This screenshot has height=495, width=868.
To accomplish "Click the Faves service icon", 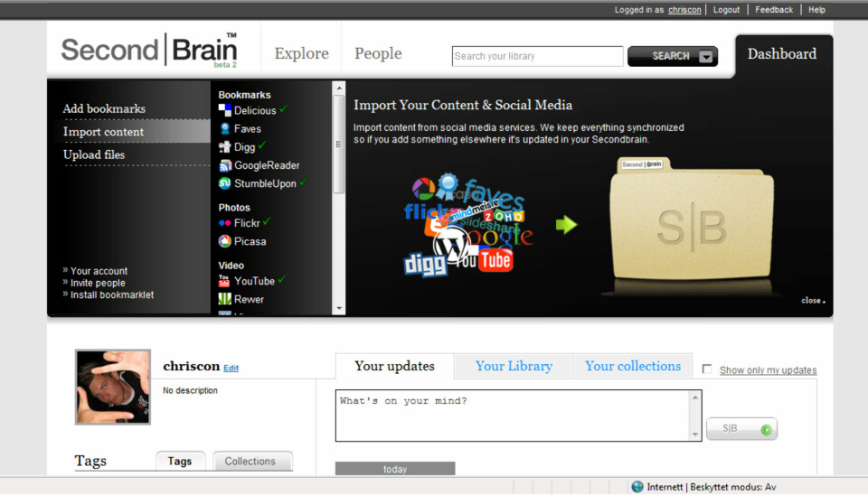I will [x=225, y=129].
